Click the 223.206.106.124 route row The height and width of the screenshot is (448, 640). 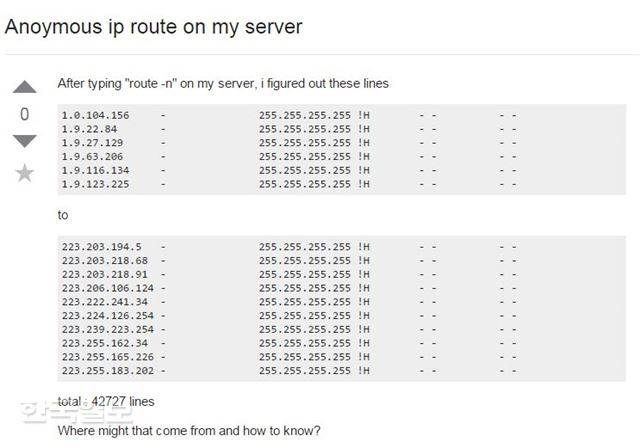(108, 288)
